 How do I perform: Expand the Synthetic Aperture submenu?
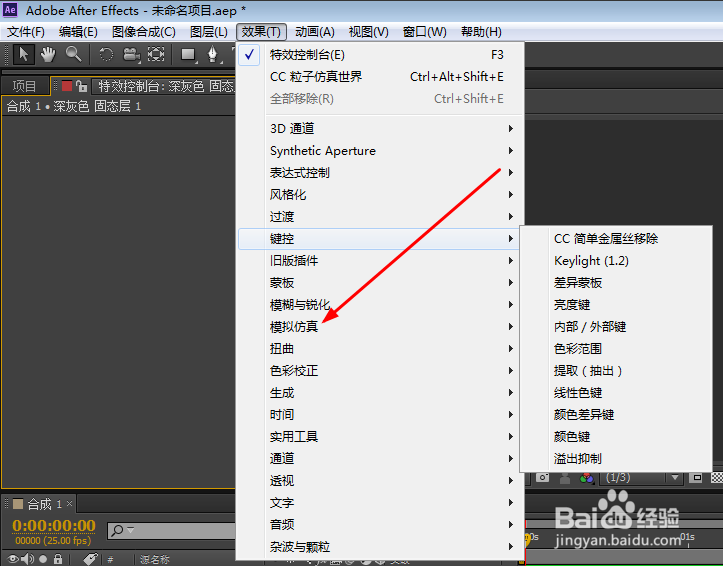pyautogui.click(x=381, y=151)
